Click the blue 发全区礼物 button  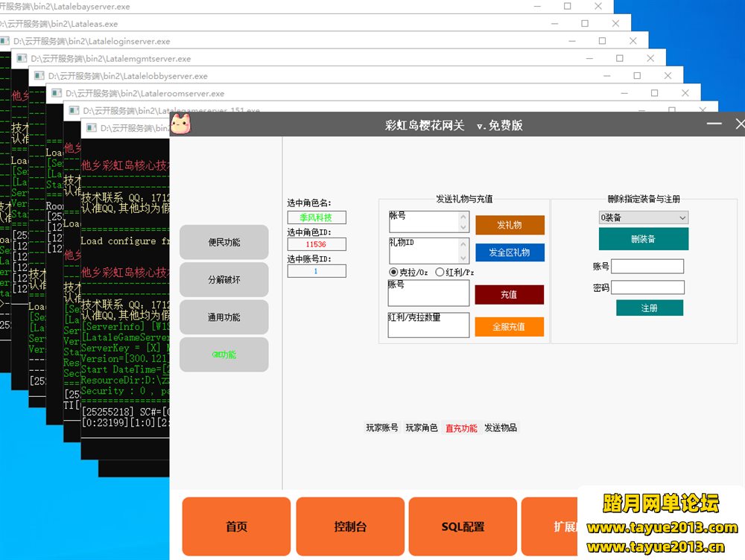510,252
